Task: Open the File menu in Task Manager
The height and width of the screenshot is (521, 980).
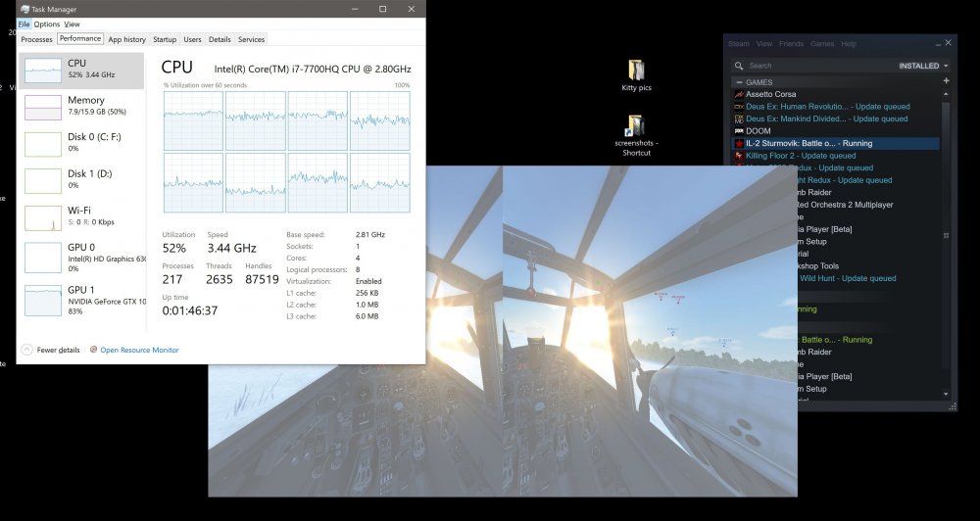Action: 24,24
